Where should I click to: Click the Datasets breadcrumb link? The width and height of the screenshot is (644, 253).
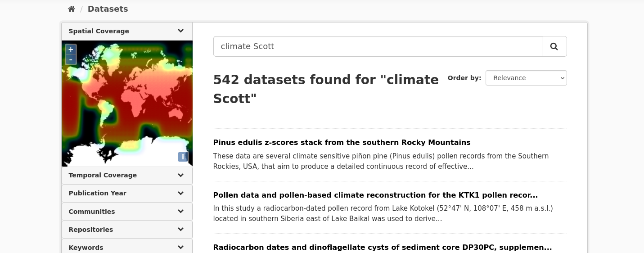(108, 9)
